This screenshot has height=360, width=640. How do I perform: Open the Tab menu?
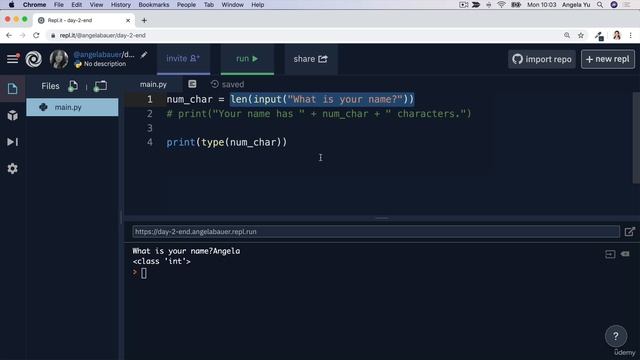tap(209, 5)
